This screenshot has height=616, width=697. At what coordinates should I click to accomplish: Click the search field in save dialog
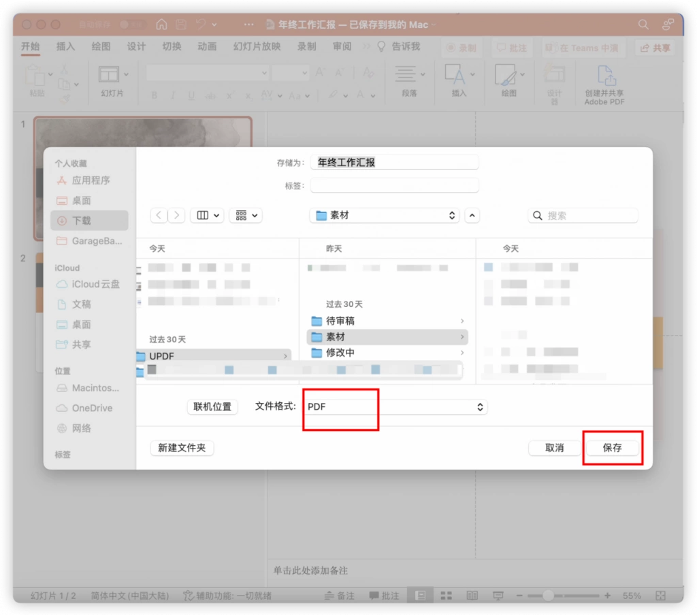(x=583, y=216)
